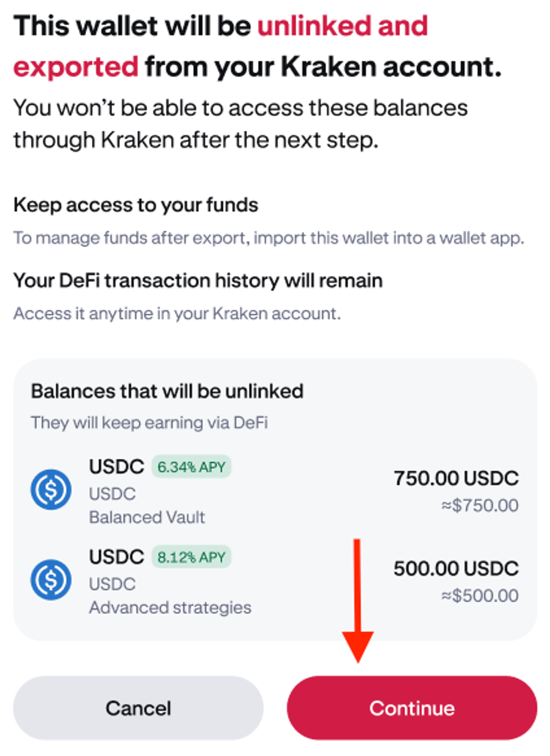Click 'Access it anytime in your Kraken account' text

tap(177, 314)
